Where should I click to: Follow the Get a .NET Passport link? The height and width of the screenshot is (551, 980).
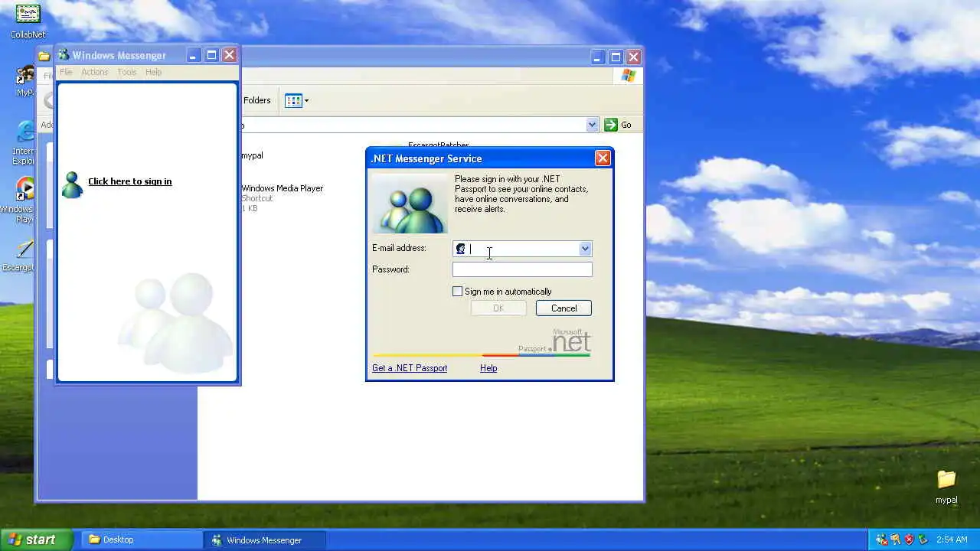(410, 368)
